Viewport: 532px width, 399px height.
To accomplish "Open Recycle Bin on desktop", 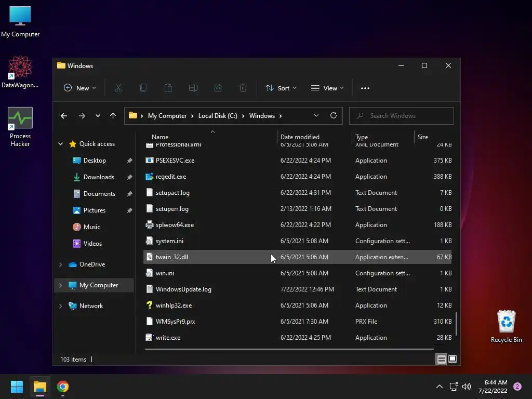I will click(x=506, y=326).
